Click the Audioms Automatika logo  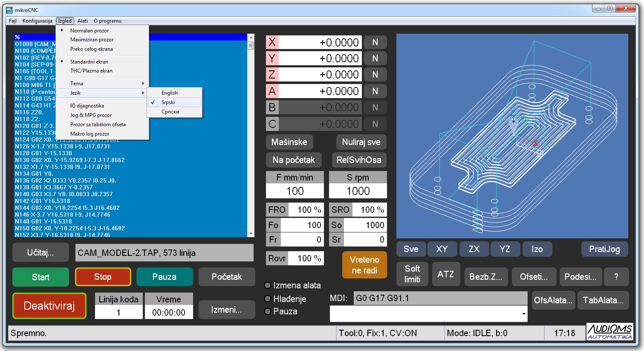tap(609, 332)
